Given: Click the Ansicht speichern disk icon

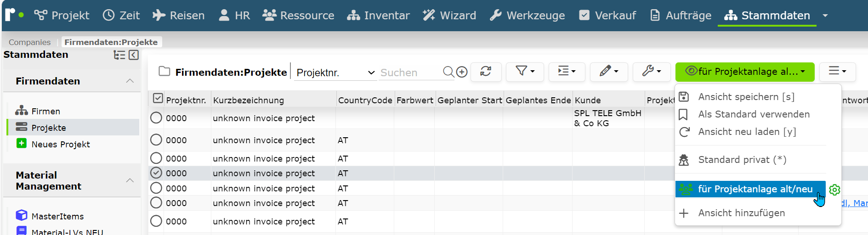Looking at the screenshot, I should [x=684, y=96].
